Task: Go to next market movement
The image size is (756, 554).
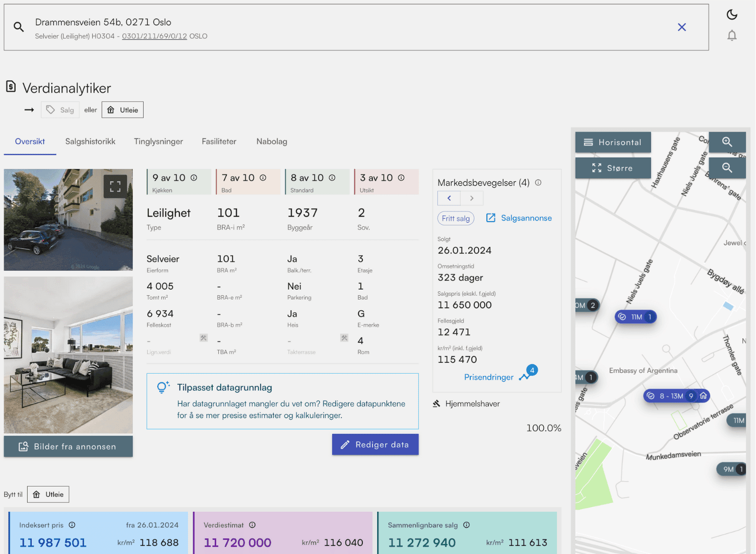Action: click(472, 198)
